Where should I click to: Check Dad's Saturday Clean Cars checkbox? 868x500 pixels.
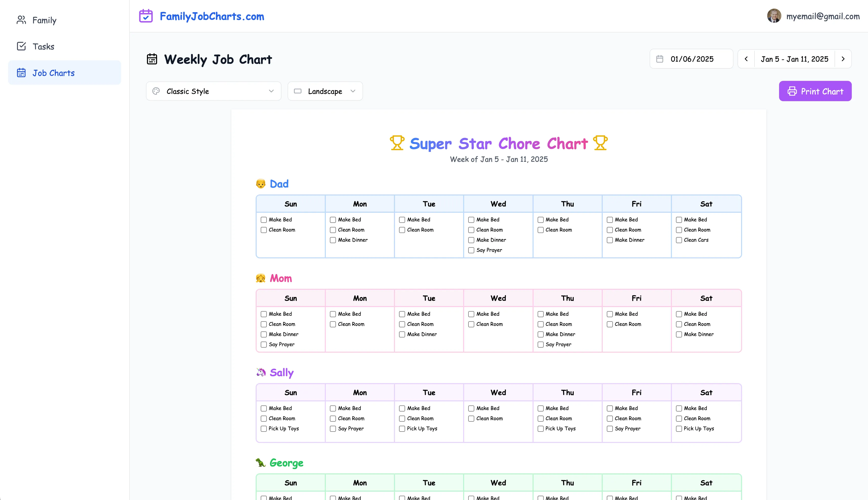(679, 240)
